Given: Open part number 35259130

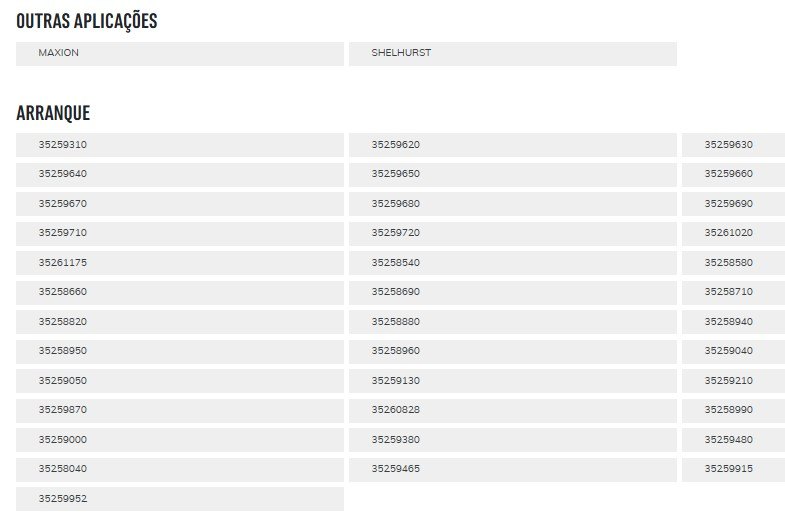Looking at the screenshot, I should 513,381.
